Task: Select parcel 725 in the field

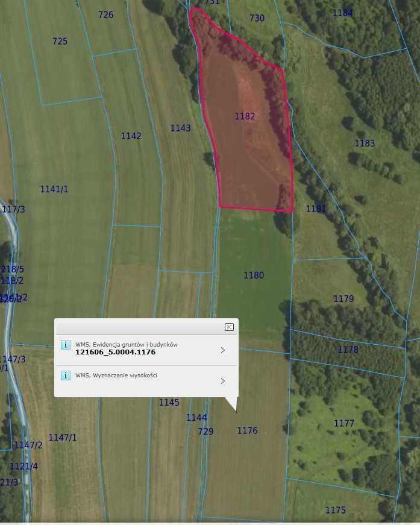Action: coord(60,42)
